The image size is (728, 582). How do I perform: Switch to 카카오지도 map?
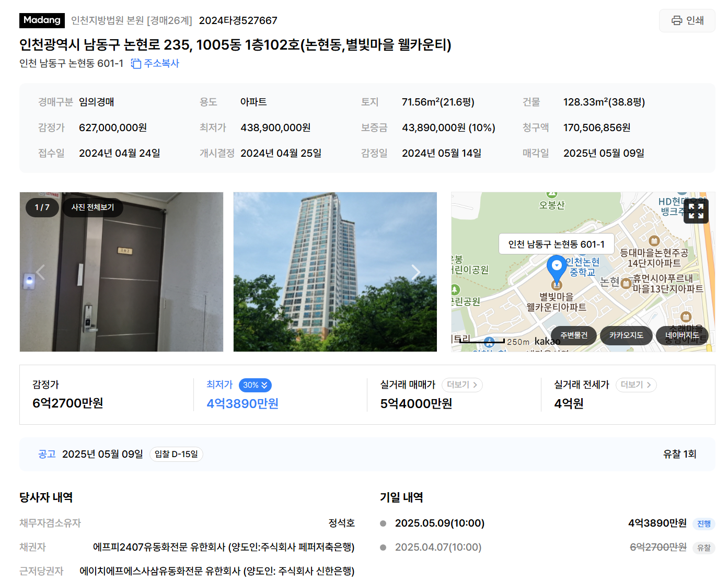tap(626, 335)
